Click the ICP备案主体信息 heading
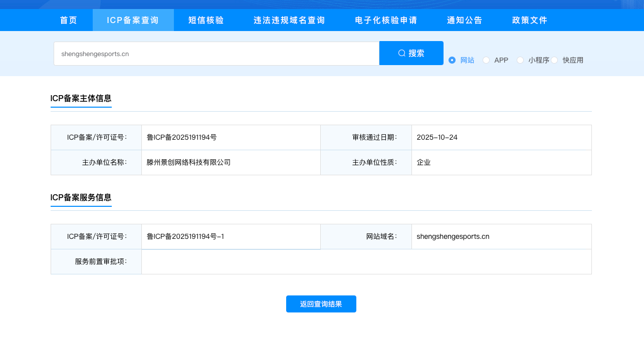644x339 pixels. (x=81, y=98)
